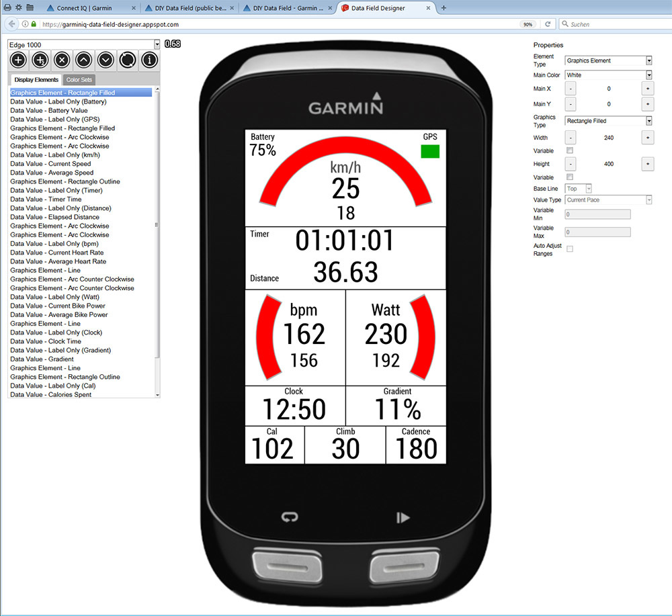
Task: Click the Variable Max input field
Action: tap(597, 232)
